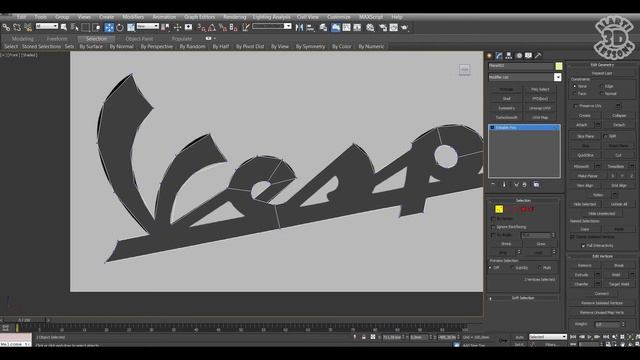Open the Modifiers menu
This screenshot has height=360, width=640.
(x=133, y=17)
